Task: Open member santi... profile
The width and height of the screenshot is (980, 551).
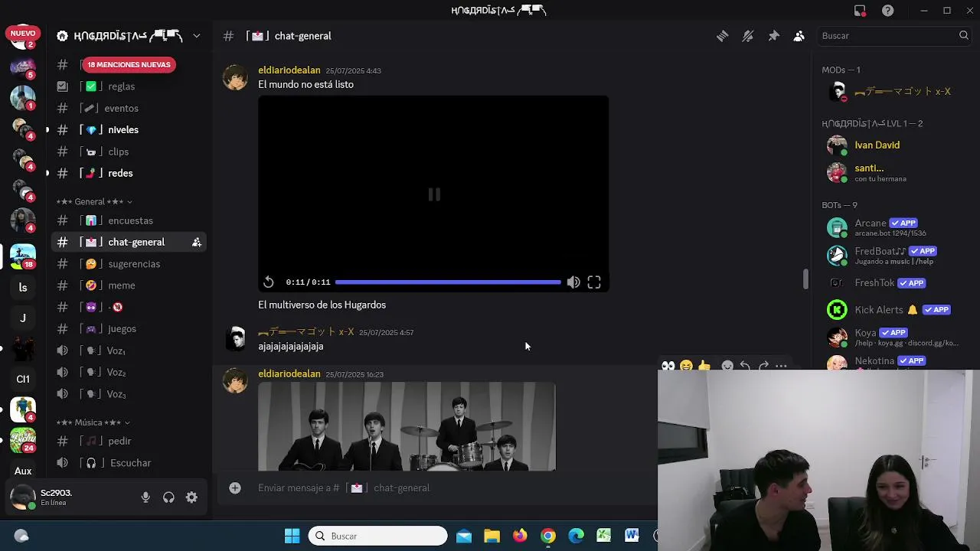Action: [890, 172]
